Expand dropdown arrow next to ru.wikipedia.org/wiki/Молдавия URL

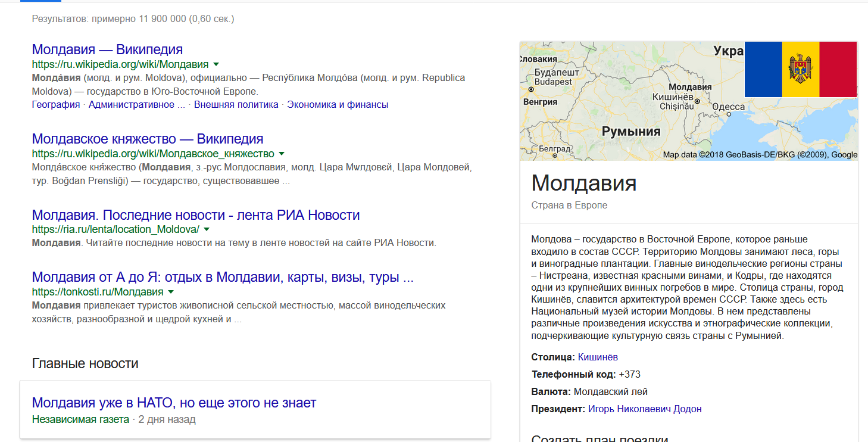tap(216, 64)
